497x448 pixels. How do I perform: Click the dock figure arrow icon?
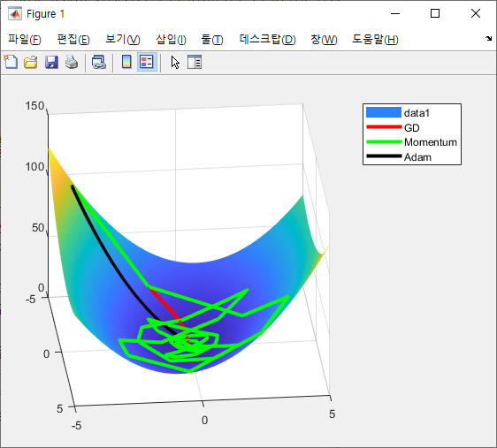[488, 39]
